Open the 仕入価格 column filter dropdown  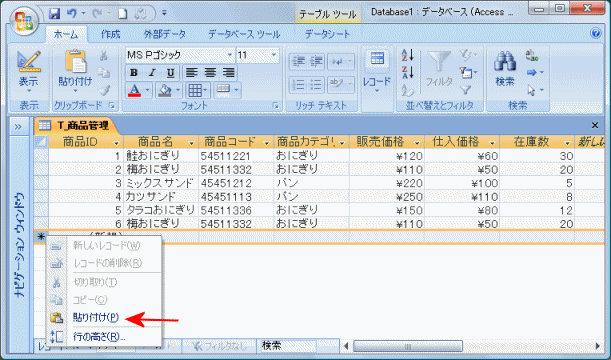click(492, 143)
